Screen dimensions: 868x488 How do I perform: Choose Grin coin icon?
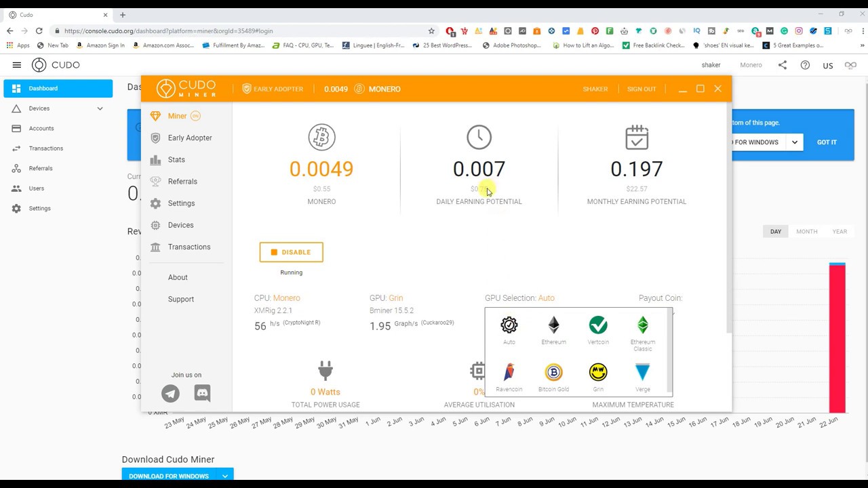pyautogui.click(x=598, y=372)
